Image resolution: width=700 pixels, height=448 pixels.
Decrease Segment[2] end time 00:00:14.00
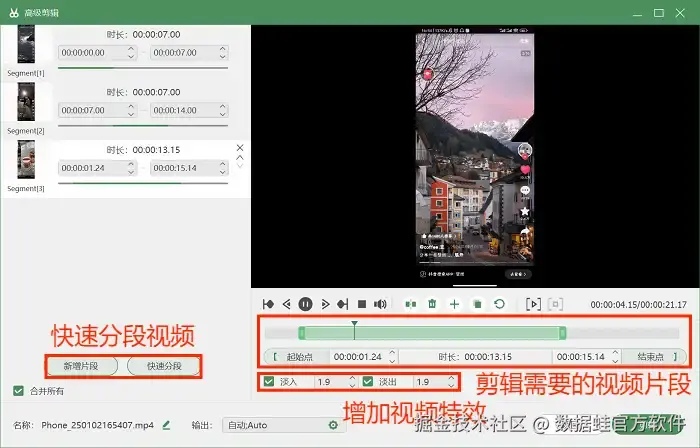(x=222, y=114)
